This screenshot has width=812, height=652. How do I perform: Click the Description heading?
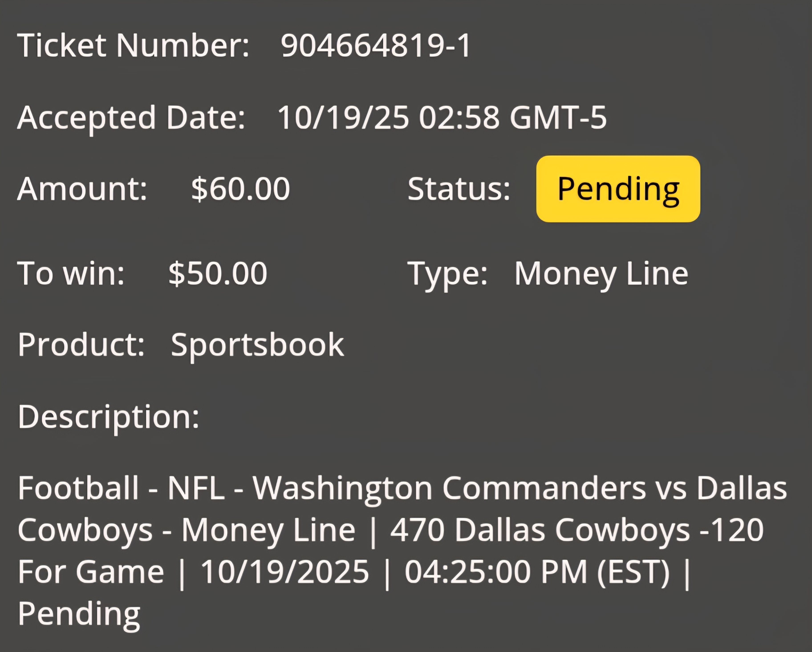(108, 417)
